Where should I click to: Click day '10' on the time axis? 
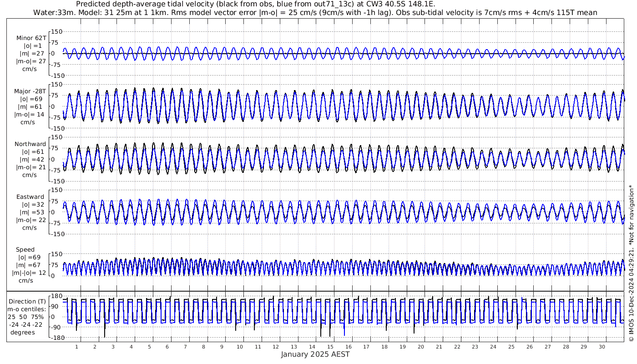(240, 347)
